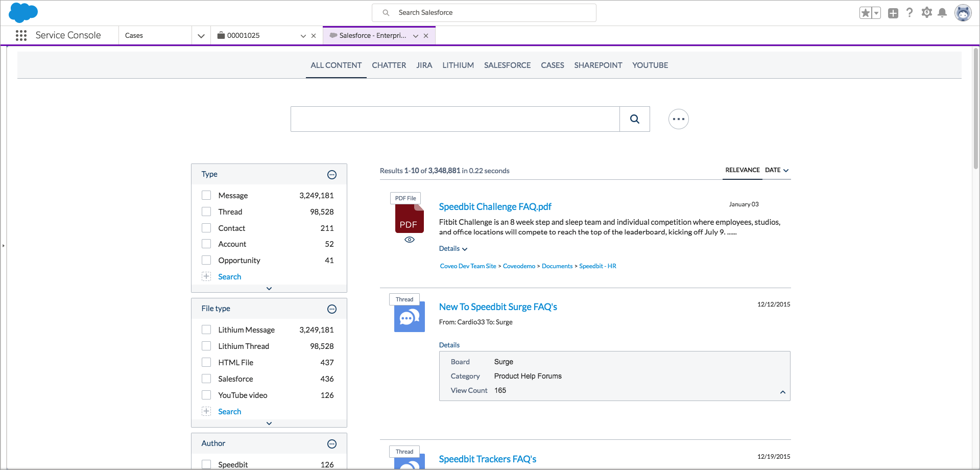This screenshot has height=470, width=980.
Task: Collapse the Surge details box chevron
Action: (x=782, y=392)
